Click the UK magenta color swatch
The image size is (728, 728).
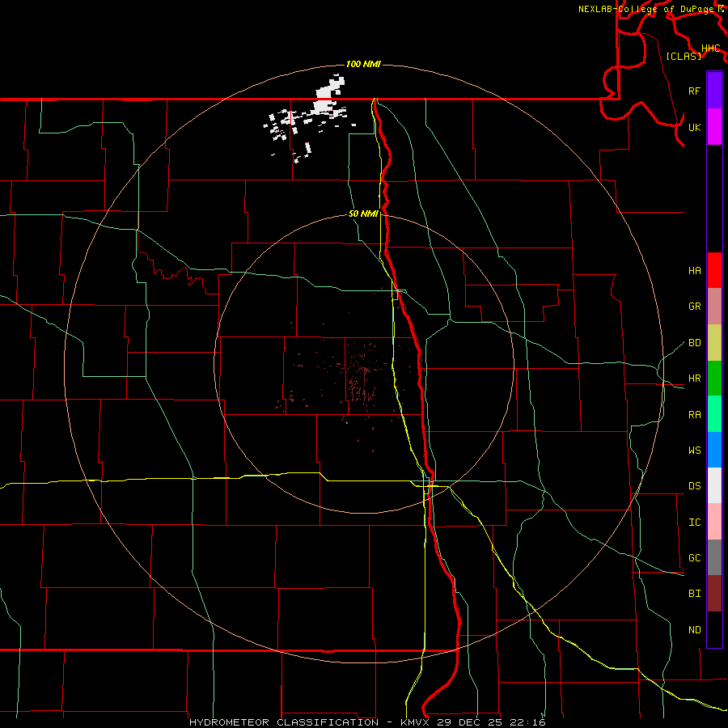714,127
